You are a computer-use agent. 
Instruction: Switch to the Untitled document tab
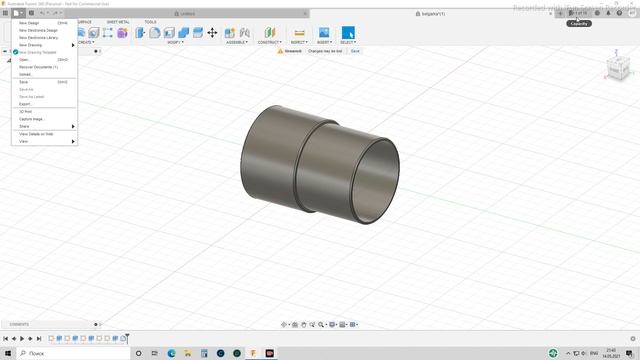(x=185, y=13)
